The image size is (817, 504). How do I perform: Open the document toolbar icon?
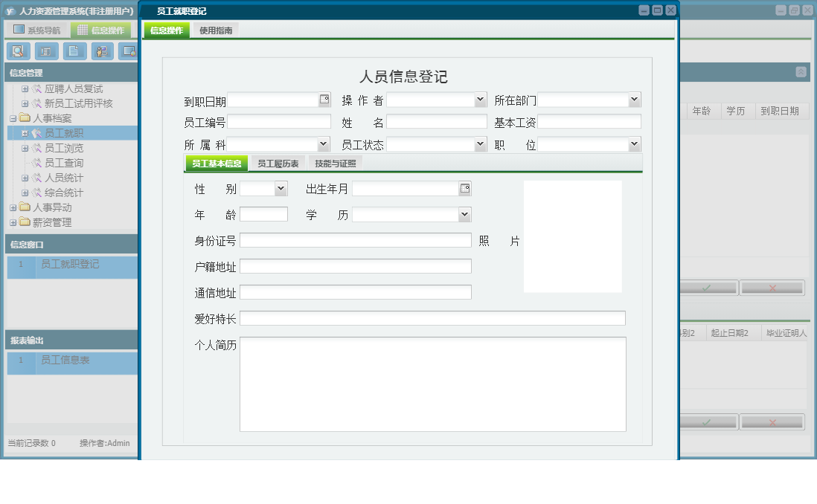(74, 51)
